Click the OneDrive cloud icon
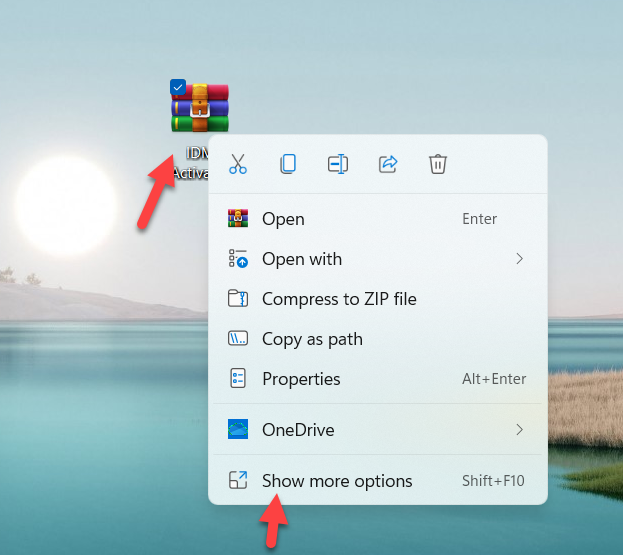 click(238, 430)
